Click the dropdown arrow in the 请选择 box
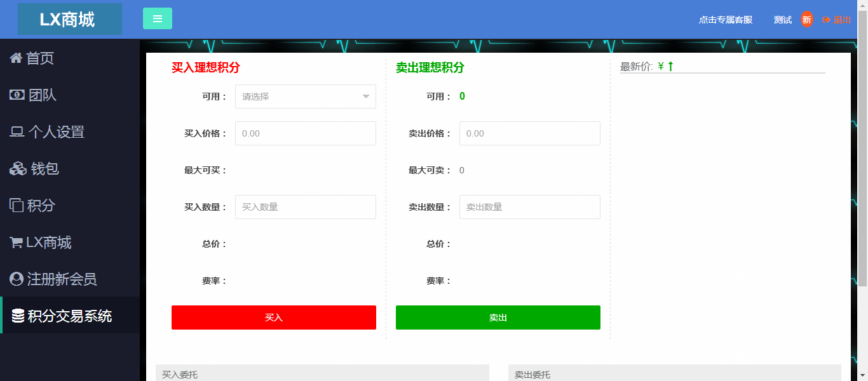Image resolution: width=868 pixels, height=381 pixels. point(366,97)
